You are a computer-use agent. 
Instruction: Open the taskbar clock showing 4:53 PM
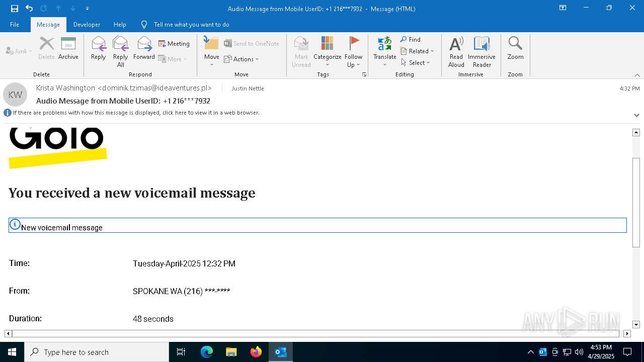tap(602, 352)
